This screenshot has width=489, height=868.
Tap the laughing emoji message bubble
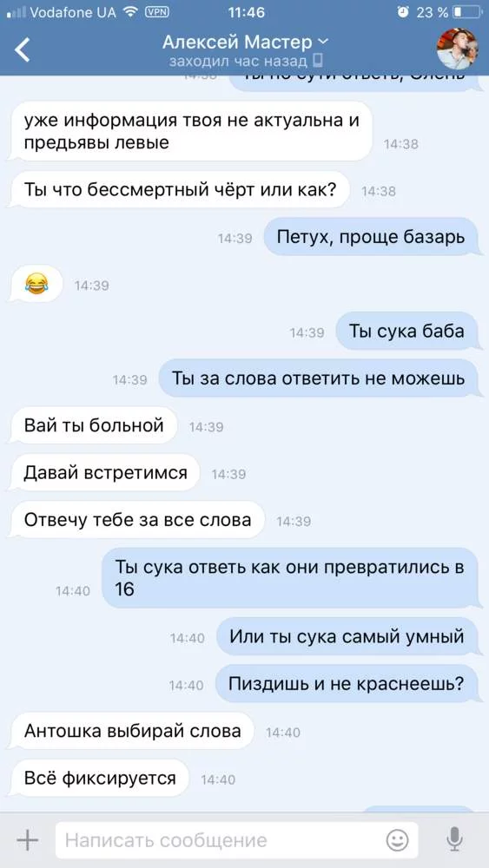point(36,285)
